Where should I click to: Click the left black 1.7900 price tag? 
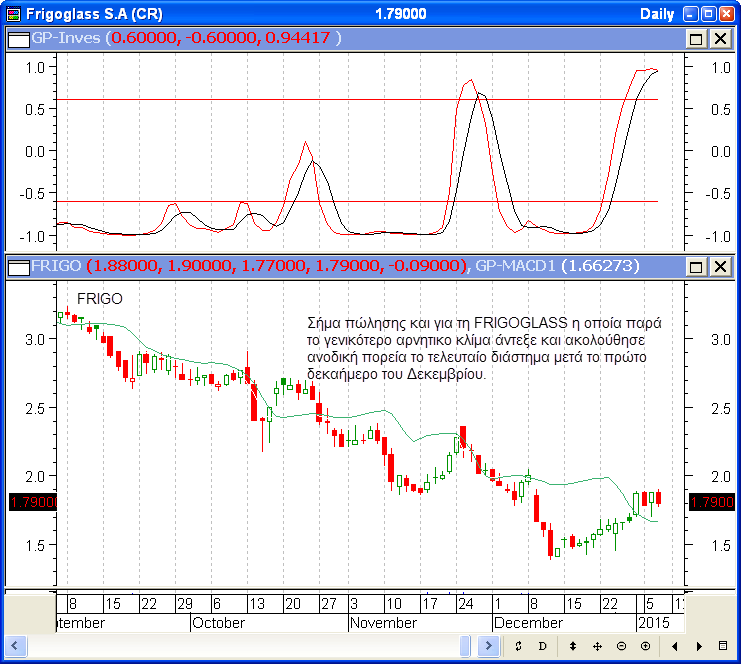(33, 502)
